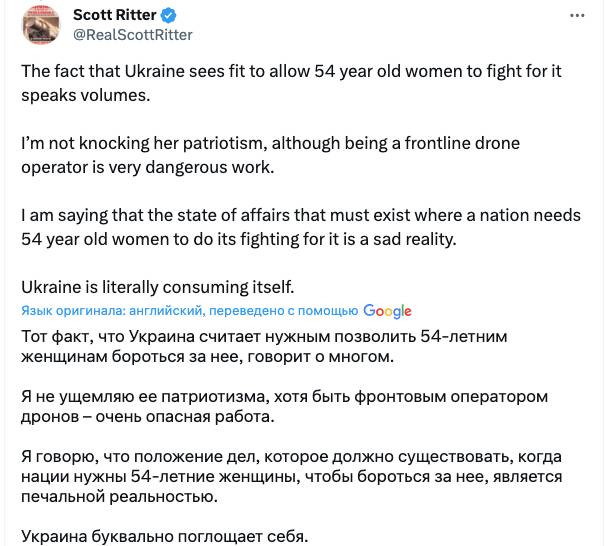Click the line 'Украина буквально поглощает себя.'
This screenshot has height=546, width=605.
coord(164,535)
